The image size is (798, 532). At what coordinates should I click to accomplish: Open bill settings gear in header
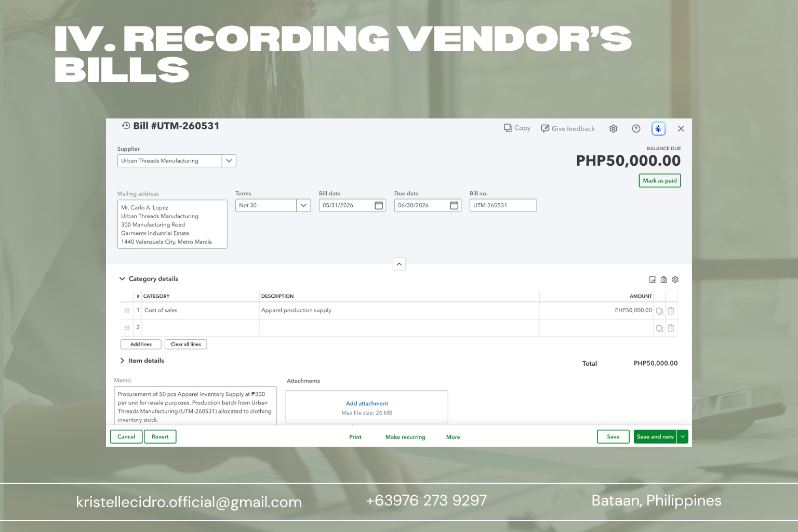(x=614, y=129)
